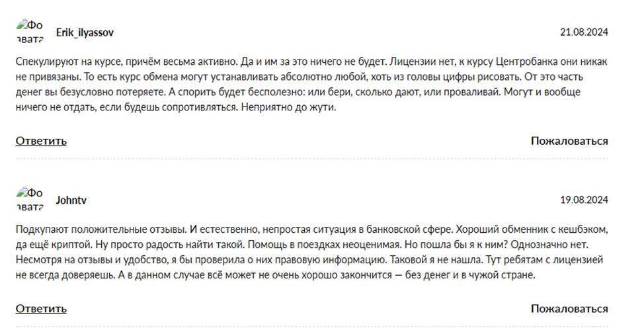Viewport: 644px width, 332px height.
Task: Click the word "Спекулируют" in Erik's review
Action: 46,62
